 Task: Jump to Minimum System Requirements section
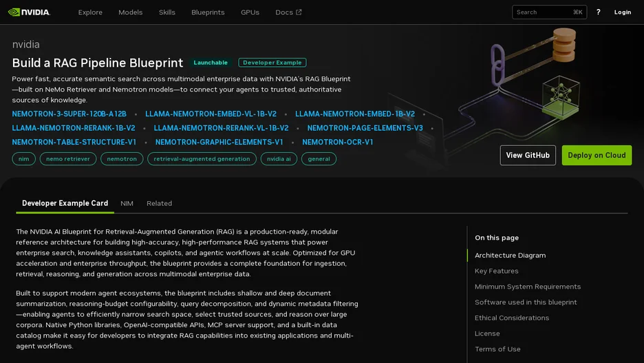click(528, 287)
